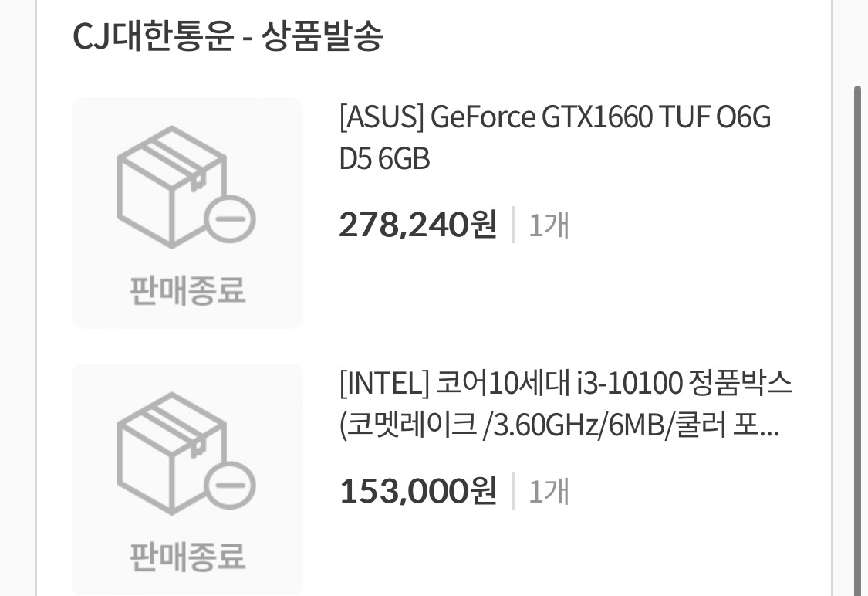This screenshot has height=596, width=868.
Task: Click the minus badge on INTEL product box icon
Action: click(230, 486)
